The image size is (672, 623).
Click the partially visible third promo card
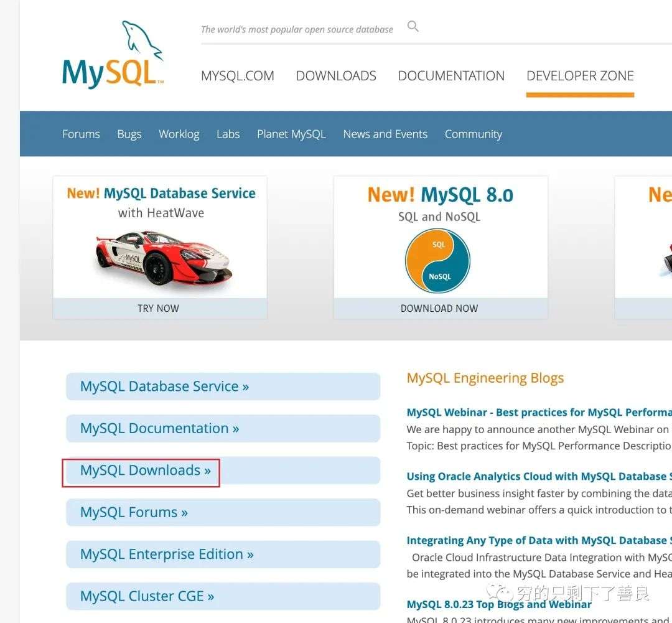point(643,248)
